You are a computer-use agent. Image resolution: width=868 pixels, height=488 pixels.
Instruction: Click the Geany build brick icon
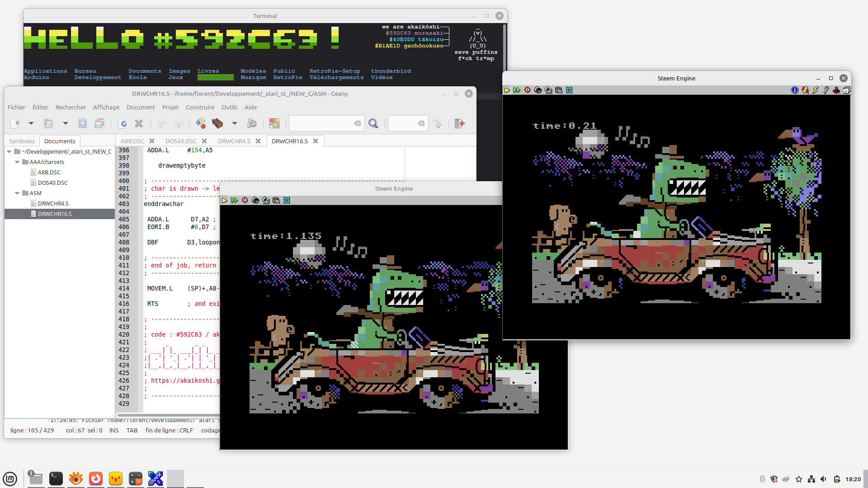[x=217, y=123]
